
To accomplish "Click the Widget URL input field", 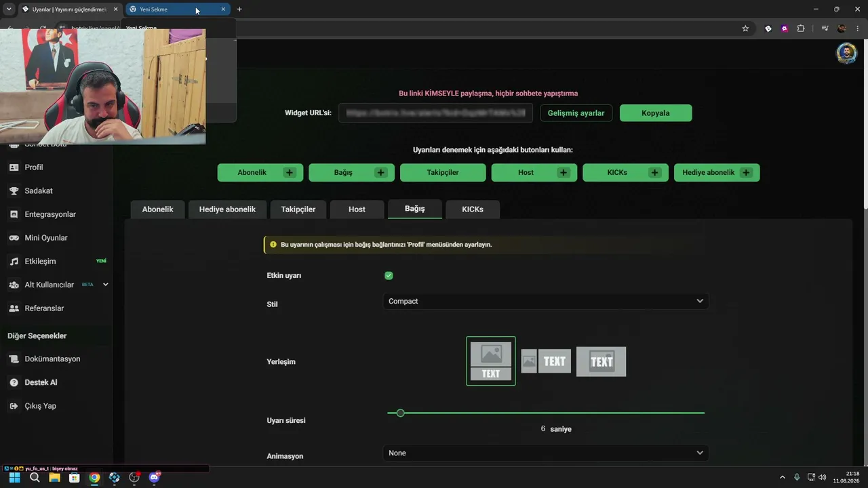I will pyautogui.click(x=435, y=113).
